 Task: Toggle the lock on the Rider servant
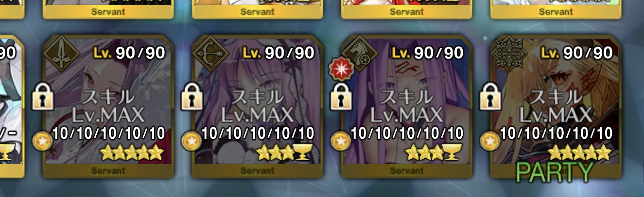click(x=342, y=96)
